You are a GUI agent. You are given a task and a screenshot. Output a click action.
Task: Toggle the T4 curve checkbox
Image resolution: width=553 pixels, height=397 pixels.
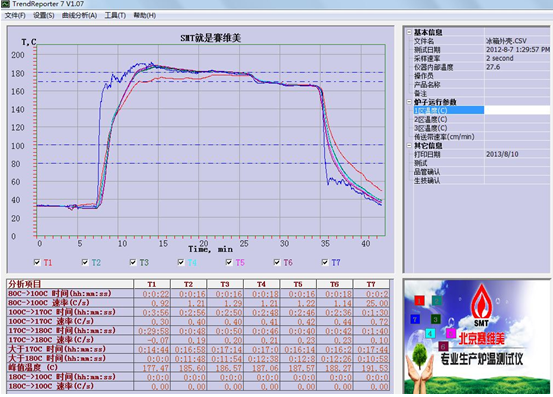(181, 262)
